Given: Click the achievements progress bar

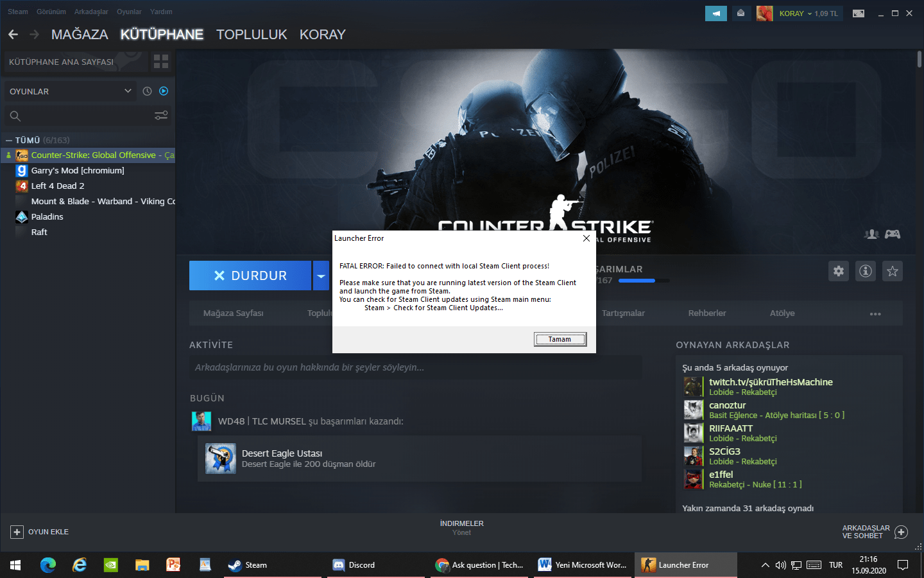Looking at the screenshot, I should (644, 281).
